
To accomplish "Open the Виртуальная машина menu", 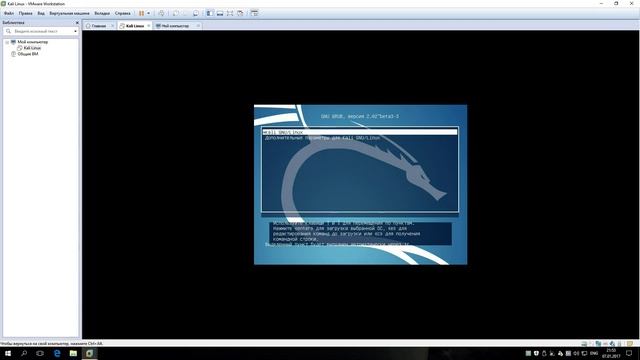I will 69,13.
